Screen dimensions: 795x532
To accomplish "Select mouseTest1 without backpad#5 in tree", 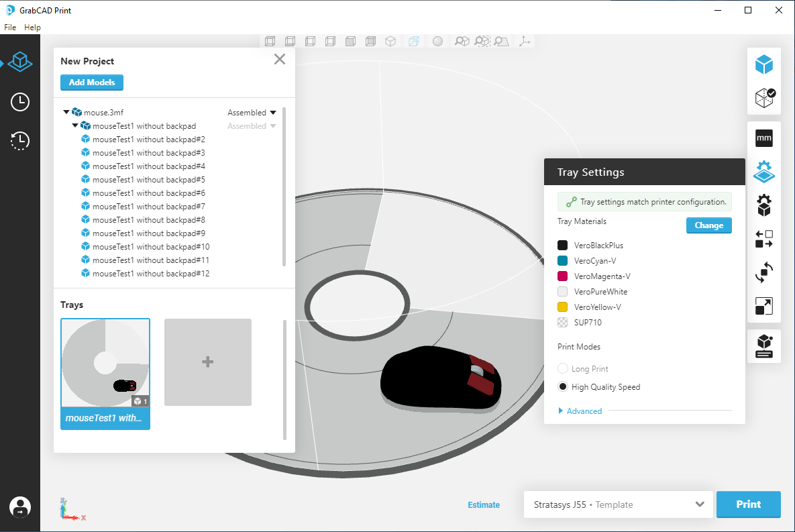I will coord(148,180).
